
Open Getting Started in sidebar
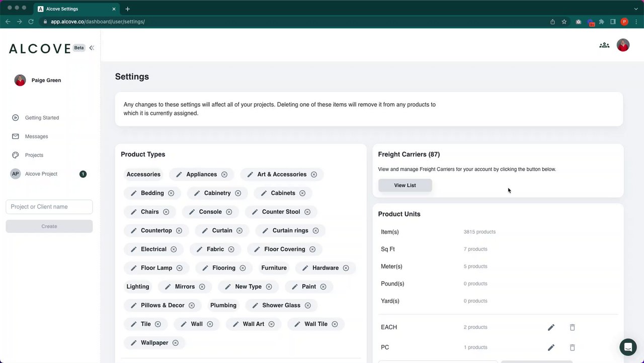[x=42, y=118]
